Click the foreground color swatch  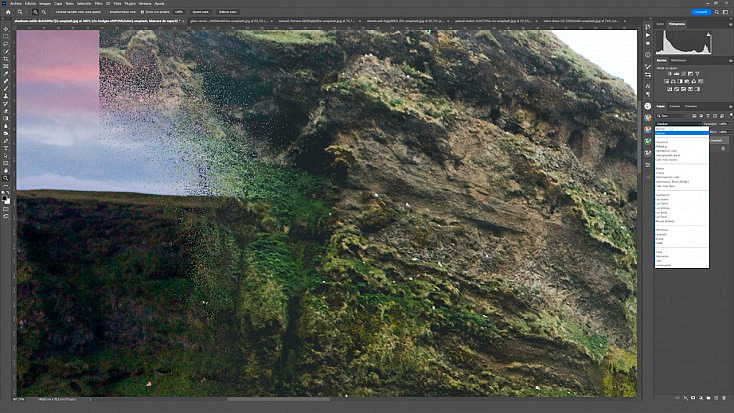pos(4,199)
